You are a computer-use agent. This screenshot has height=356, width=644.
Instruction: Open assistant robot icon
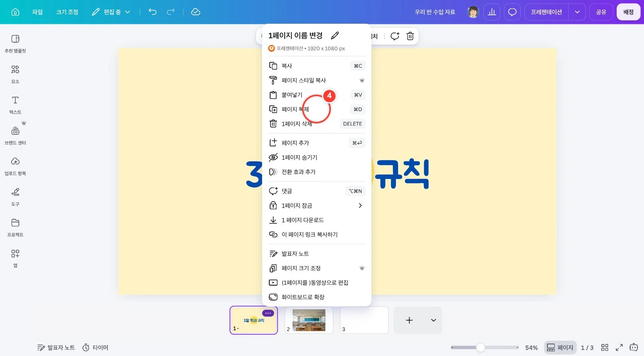(x=634, y=347)
